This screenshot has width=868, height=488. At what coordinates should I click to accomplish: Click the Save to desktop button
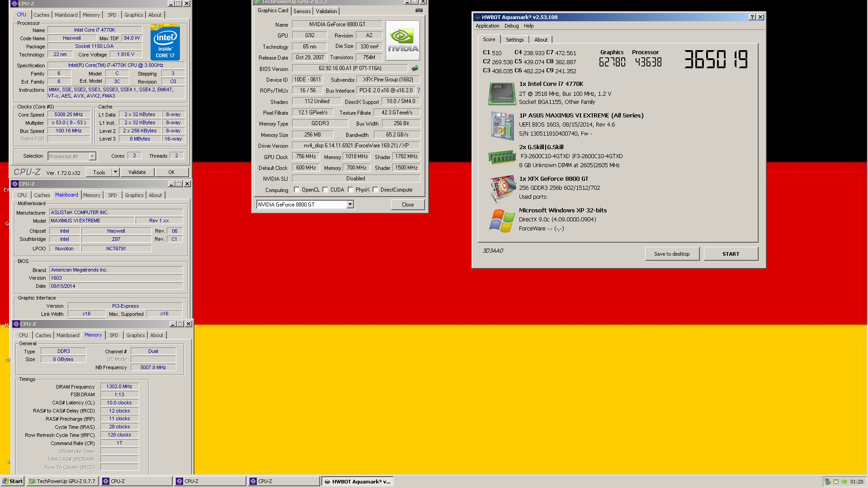(672, 254)
